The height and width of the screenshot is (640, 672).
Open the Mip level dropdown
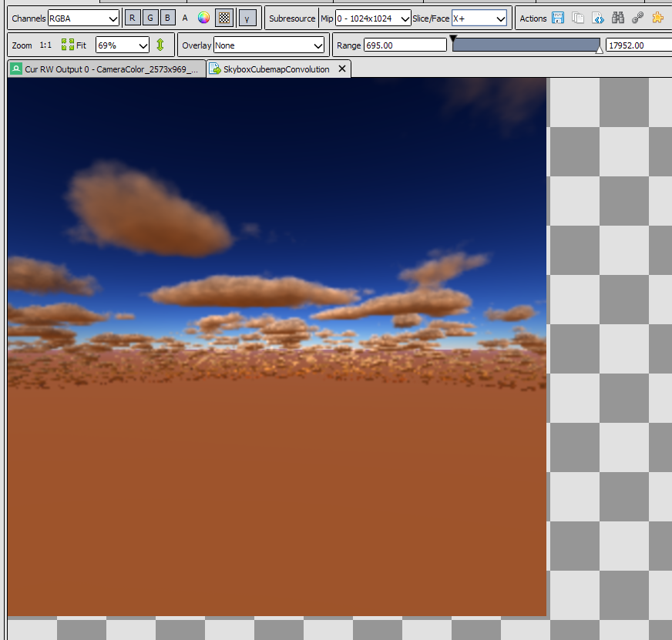coord(373,17)
